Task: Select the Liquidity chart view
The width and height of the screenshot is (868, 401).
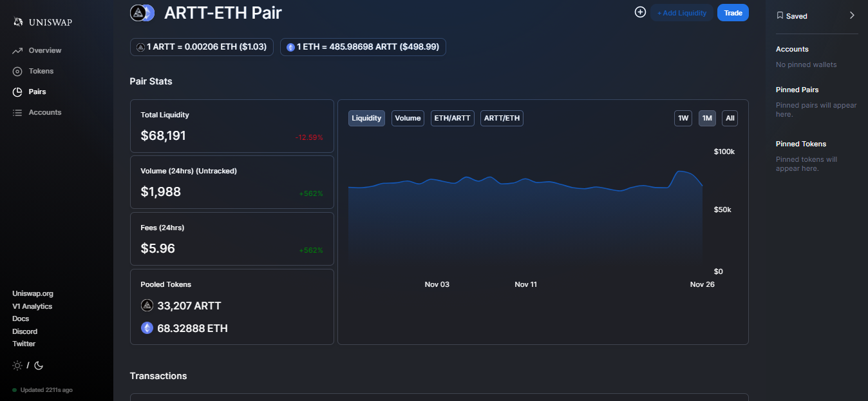Action: 366,118
